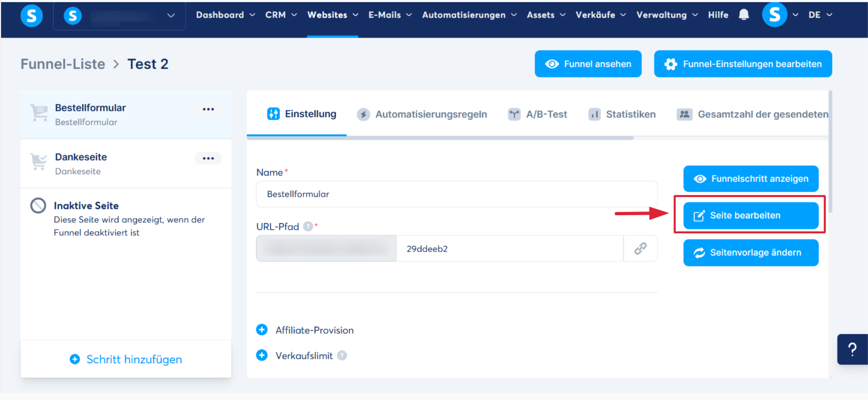Click the A/B-Test split icon
The height and width of the screenshot is (400, 868).
tap(514, 114)
